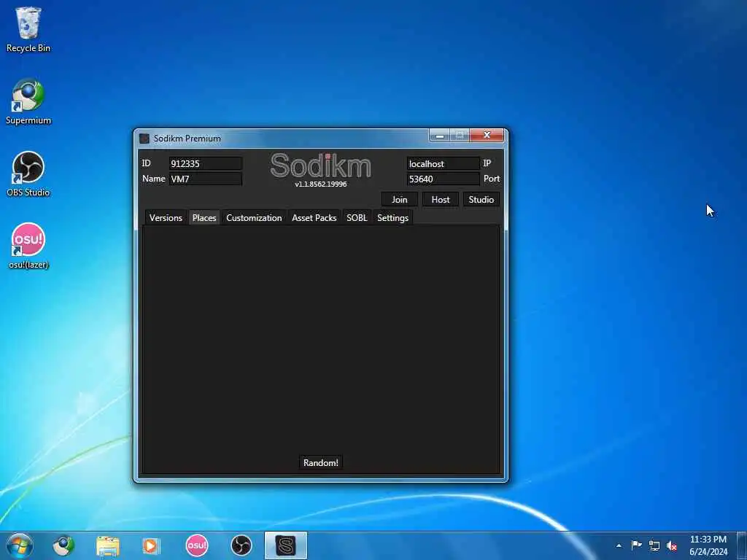Screen dimensions: 747x560
Task: Select the OBS Studio desktop shortcut
Action: coord(28,174)
